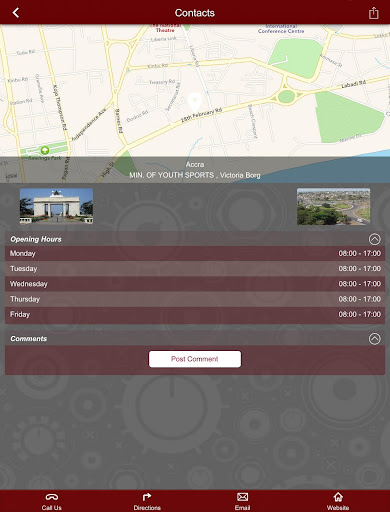Viewport: 390px width, 512px height.
Task: Tap the Comments section header
Action: tap(195, 339)
